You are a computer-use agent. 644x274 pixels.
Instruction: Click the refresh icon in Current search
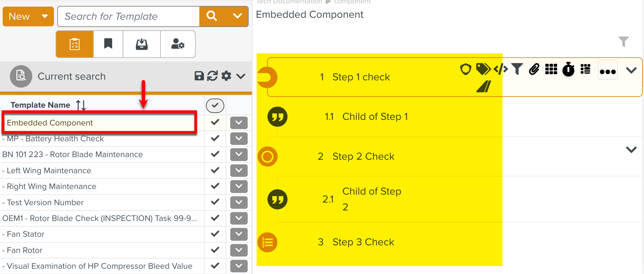pyautogui.click(x=212, y=76)
